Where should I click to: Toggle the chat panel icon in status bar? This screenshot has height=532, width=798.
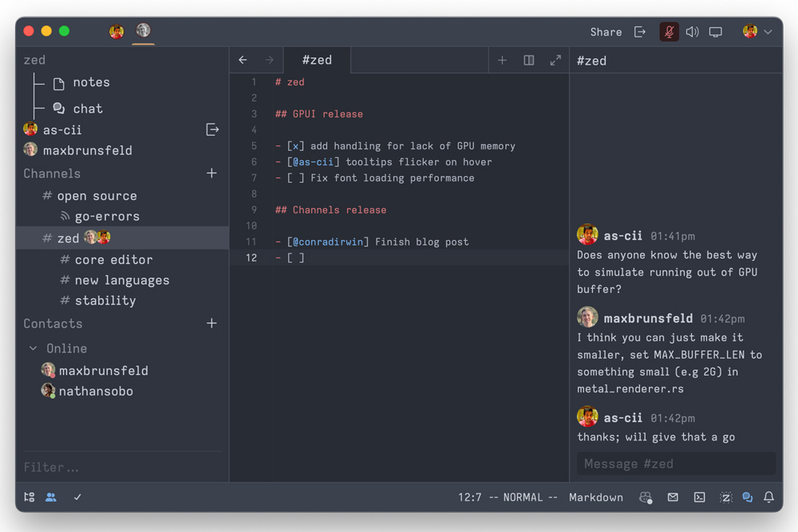click(x=747, y=497)
